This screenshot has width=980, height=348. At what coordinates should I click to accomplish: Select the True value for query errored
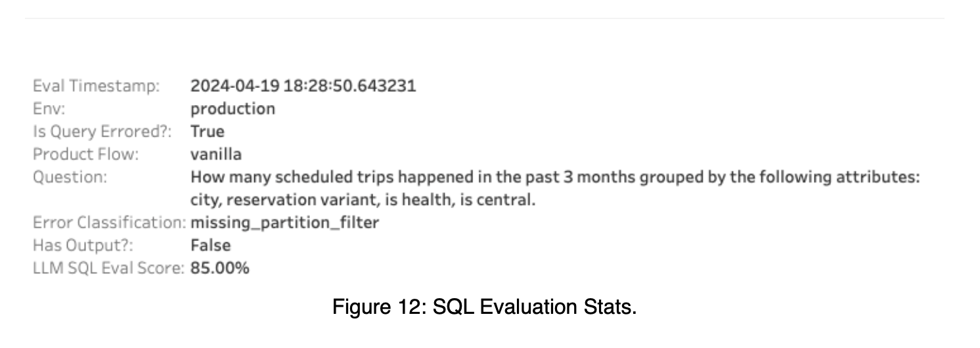coord(208,131)
